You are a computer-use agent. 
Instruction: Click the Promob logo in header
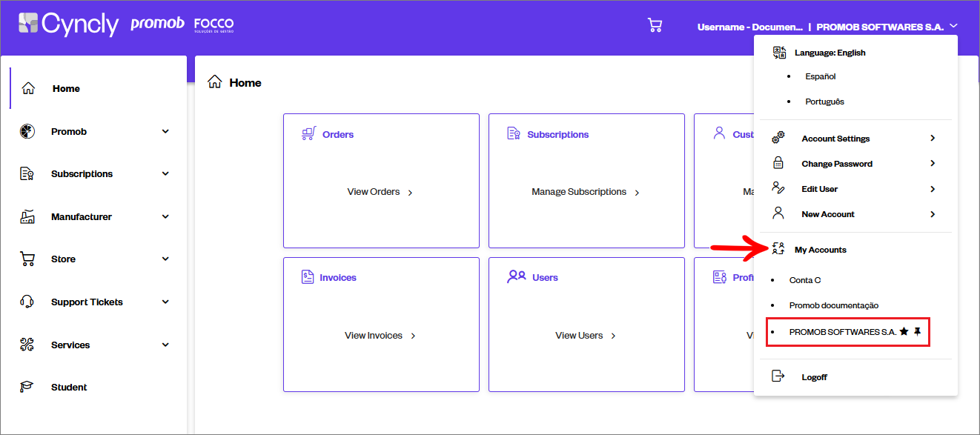point(157,24)
